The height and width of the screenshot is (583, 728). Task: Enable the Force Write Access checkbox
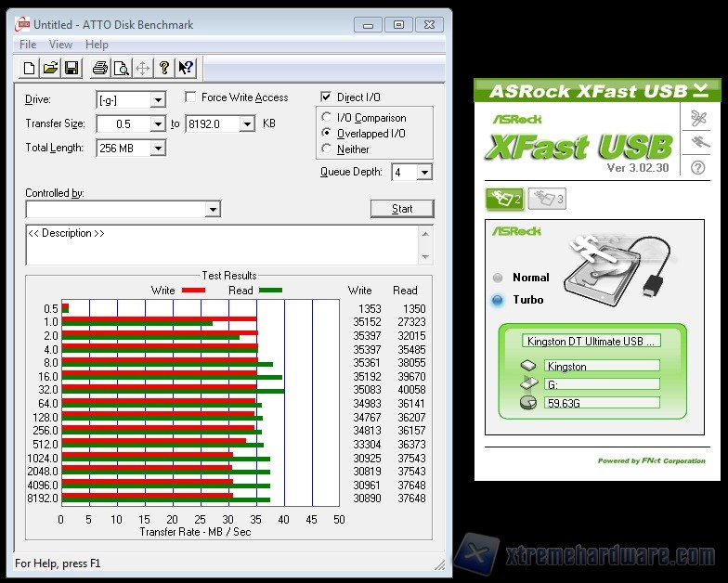click(x=190, y=97)
